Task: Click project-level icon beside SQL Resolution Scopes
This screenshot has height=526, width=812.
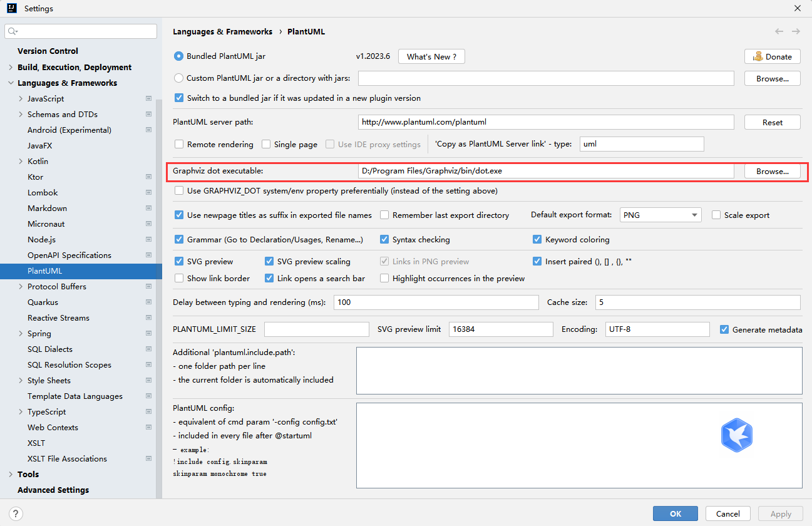Action: pyautogui.click(x=148, y=365)
